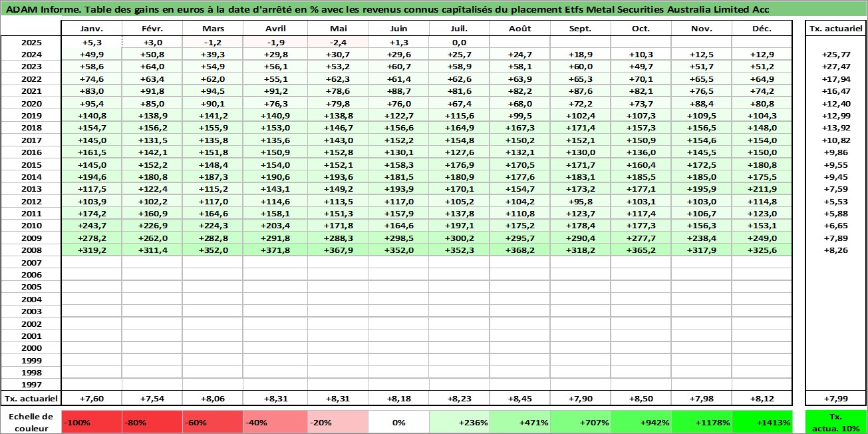Viewport: 868px width, 434px height.
Task: Select the -20% pink scale cell
Action: coord(338,422)
